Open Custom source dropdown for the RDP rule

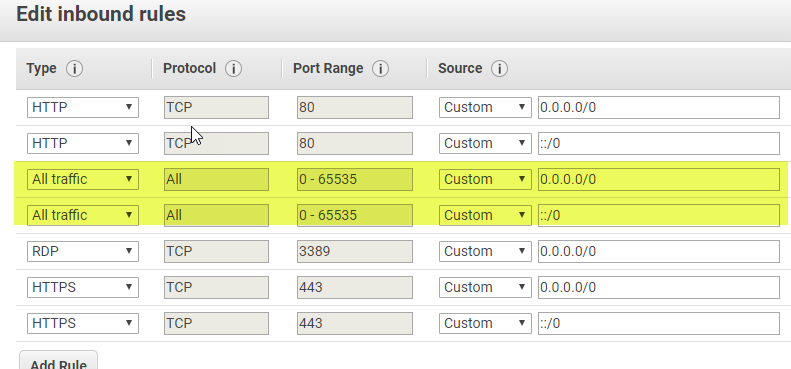coord(485,251)
